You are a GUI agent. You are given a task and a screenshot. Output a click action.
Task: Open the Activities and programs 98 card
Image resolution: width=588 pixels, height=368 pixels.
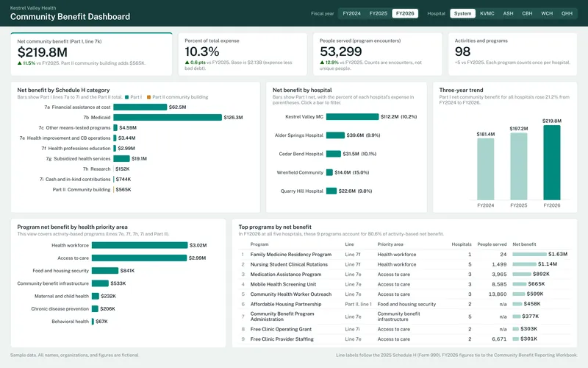512,54
